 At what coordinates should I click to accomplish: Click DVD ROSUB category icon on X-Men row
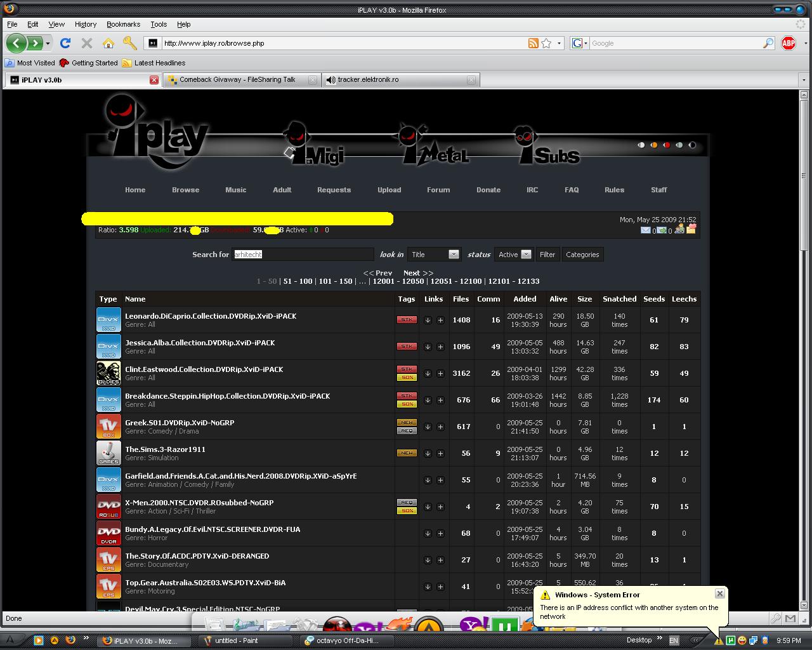[108, 507]
